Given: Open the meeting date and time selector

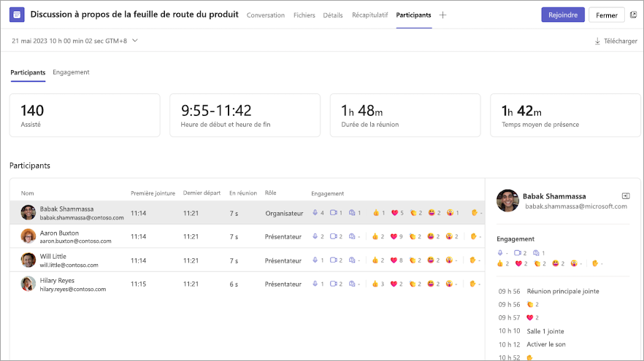Looking at the screenshot, I should coord(74,41).
